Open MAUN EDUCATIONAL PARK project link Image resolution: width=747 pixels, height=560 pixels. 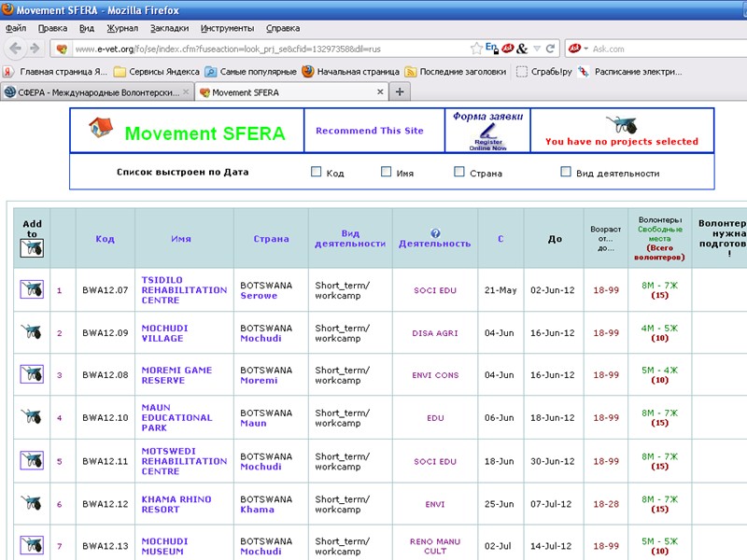176,417
